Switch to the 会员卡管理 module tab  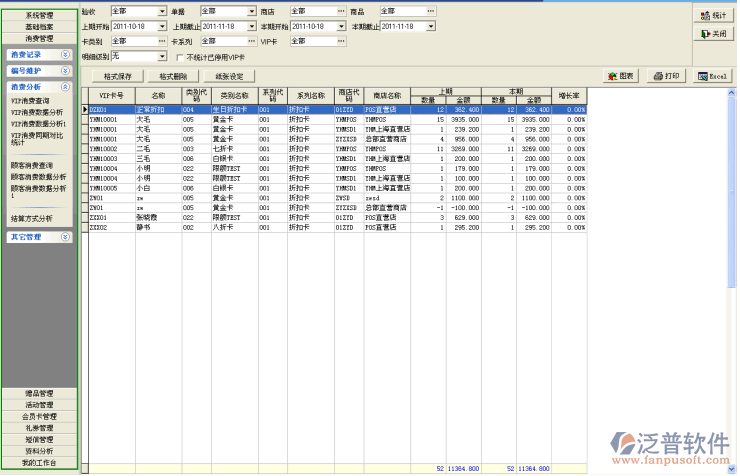pyautogui.click(x=39, y=416)
